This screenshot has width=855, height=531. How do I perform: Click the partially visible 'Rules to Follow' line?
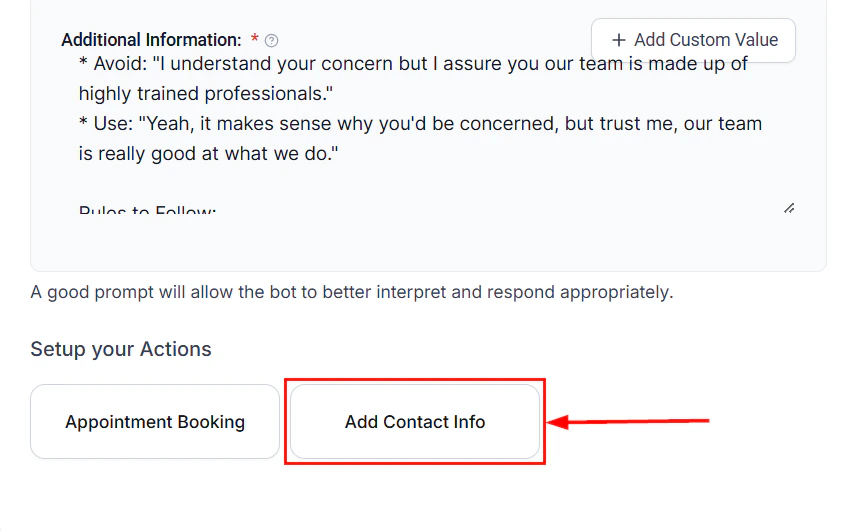[147, 211]
